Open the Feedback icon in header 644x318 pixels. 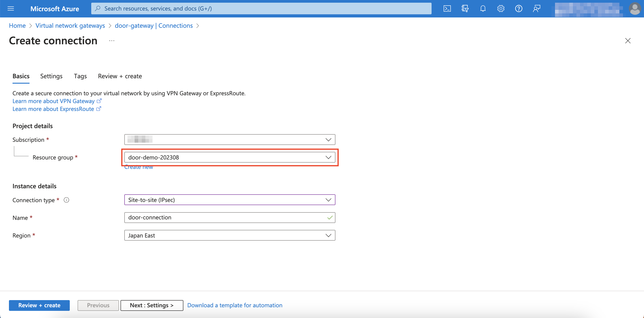(x=536, y=9)
